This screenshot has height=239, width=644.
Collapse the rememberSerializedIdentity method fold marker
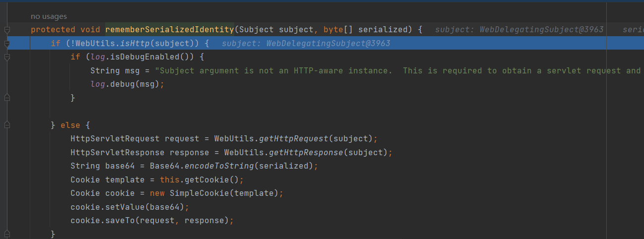pos(7,30)
